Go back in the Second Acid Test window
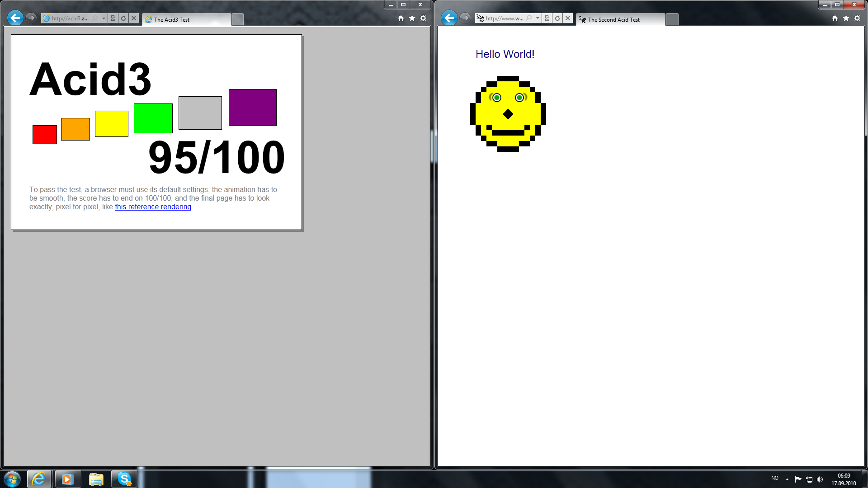 point(449,18)
